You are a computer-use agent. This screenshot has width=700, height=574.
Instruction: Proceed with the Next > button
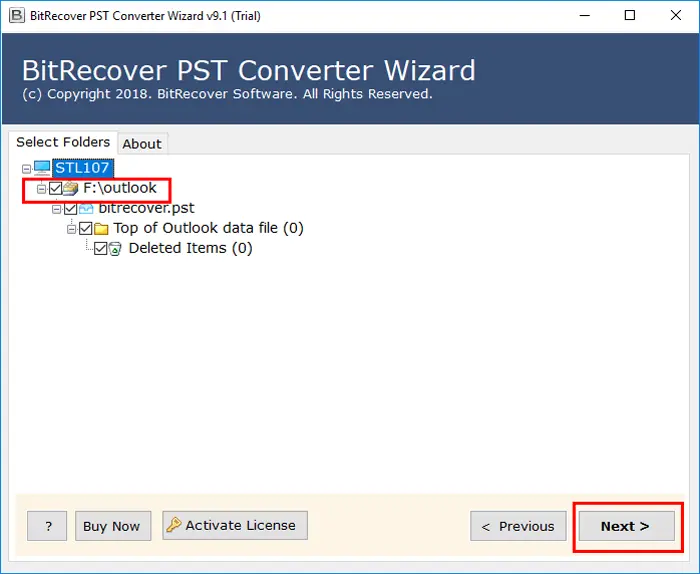(627, 526)
